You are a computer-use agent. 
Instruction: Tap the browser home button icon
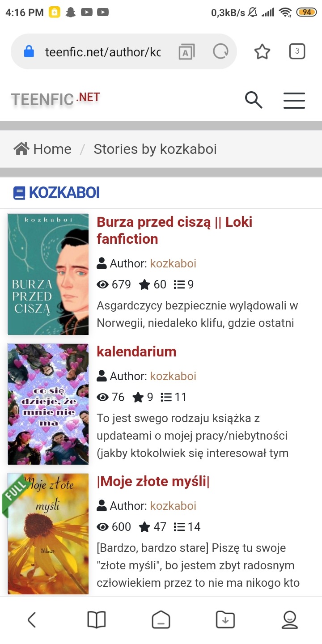[161, 620]
